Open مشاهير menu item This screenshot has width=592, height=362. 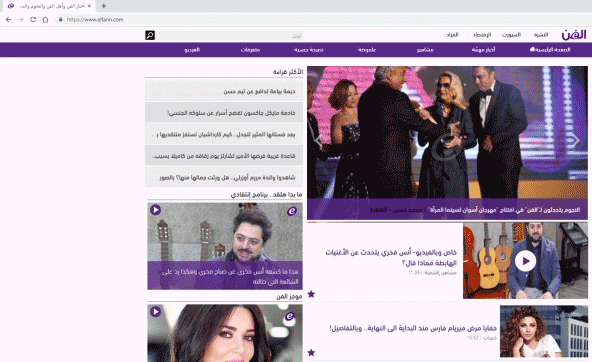tap(425, 49)
